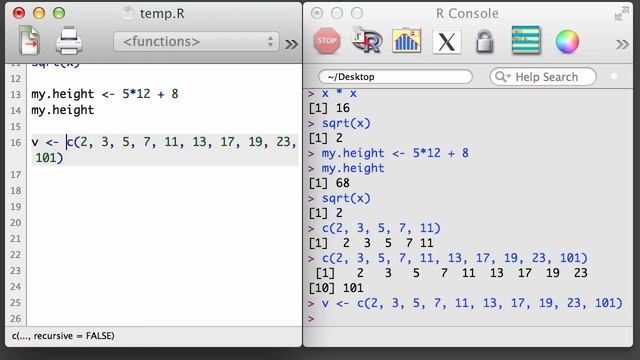Click the empty console prompt at bottom
640x360 pixels.
click(x=311, y=318)
